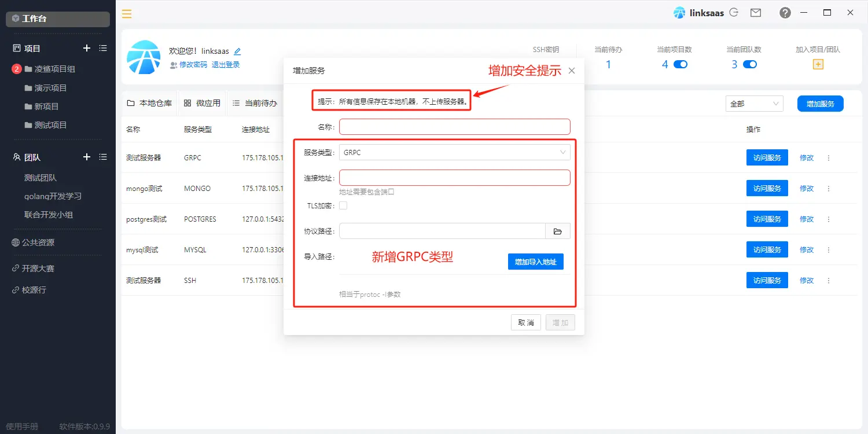The height and width of the screenshot is (434, 868).
Task: Click 修改 for GRPC 测试服务器 row
Action: [807, 157]
